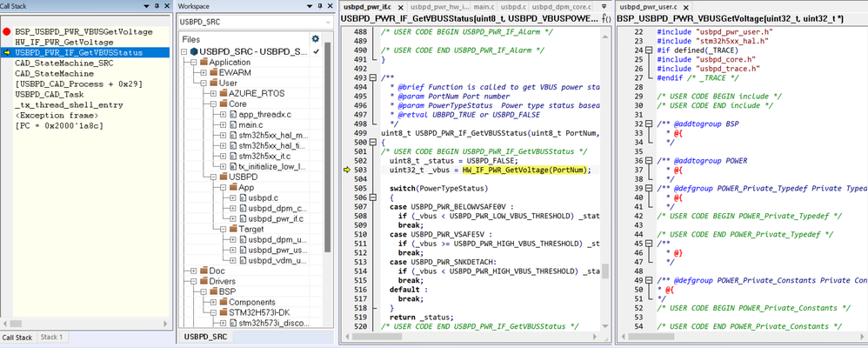The width and height of the screenshot is (868, 348).
Task: Click the main.c file icon in workspace tree
Action: [233, 125]
